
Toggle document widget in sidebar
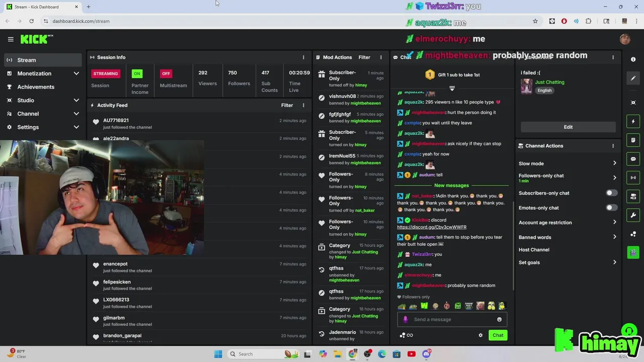click(x=633, y=140)
